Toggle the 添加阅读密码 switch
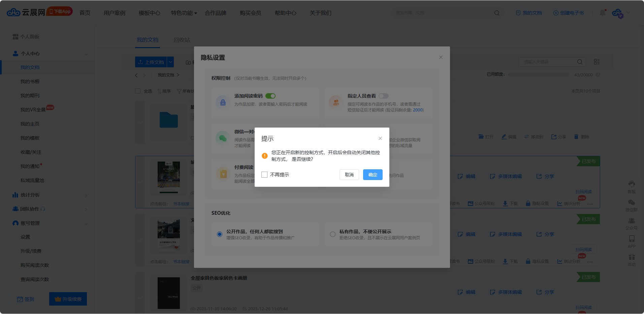The image size is (644, 314). pos(270,96)
